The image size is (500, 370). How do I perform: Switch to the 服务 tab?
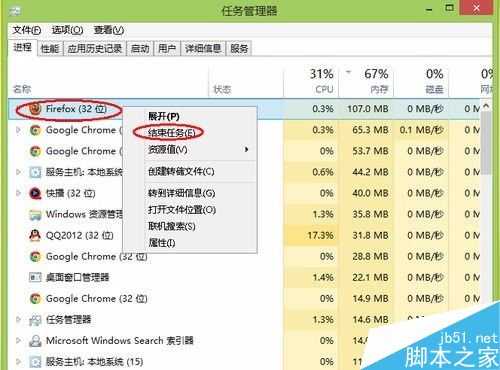point(239,49)
